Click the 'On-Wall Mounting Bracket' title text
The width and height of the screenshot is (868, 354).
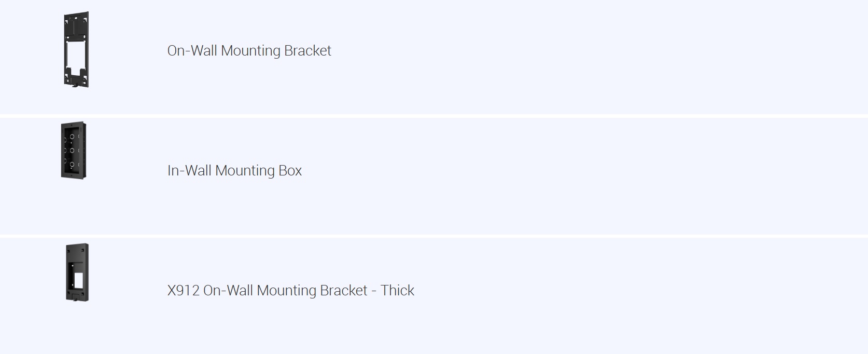pyautogui.click(x=249, y=51)
